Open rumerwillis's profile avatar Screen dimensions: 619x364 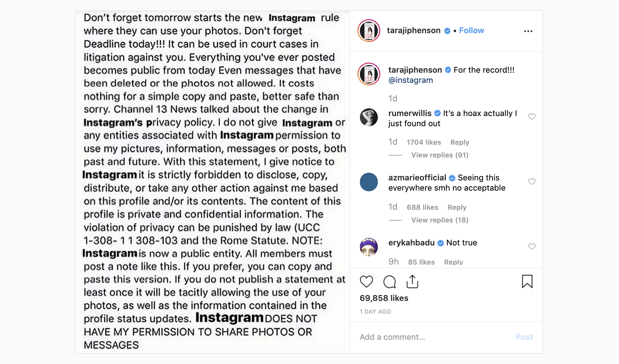[x=369, y=117]
